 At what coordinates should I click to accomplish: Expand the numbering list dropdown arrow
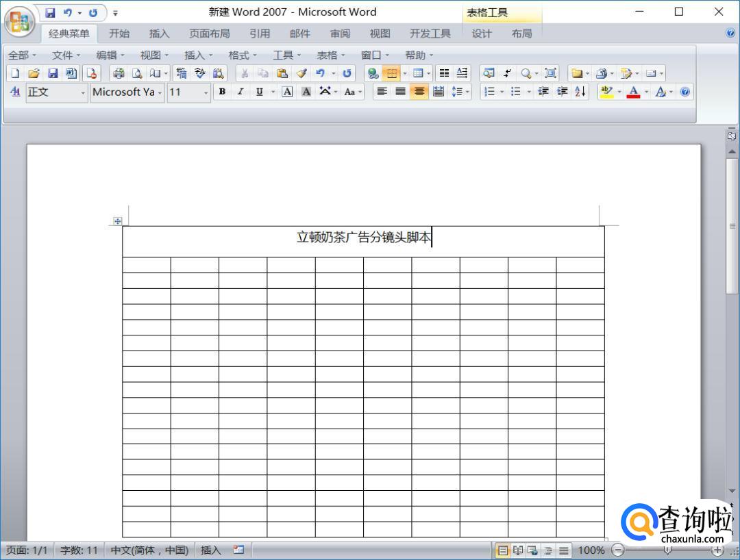click(502, 92)
